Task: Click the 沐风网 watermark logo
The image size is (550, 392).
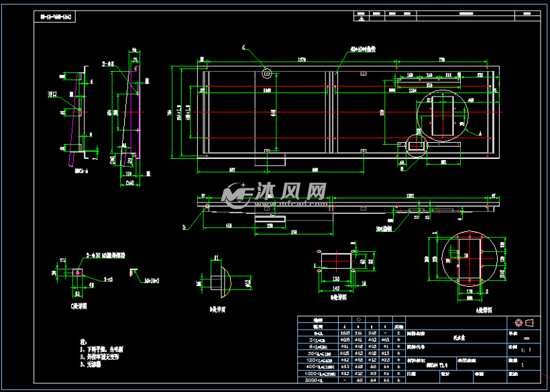Action: pyautogui.click(x=274, y=194)
